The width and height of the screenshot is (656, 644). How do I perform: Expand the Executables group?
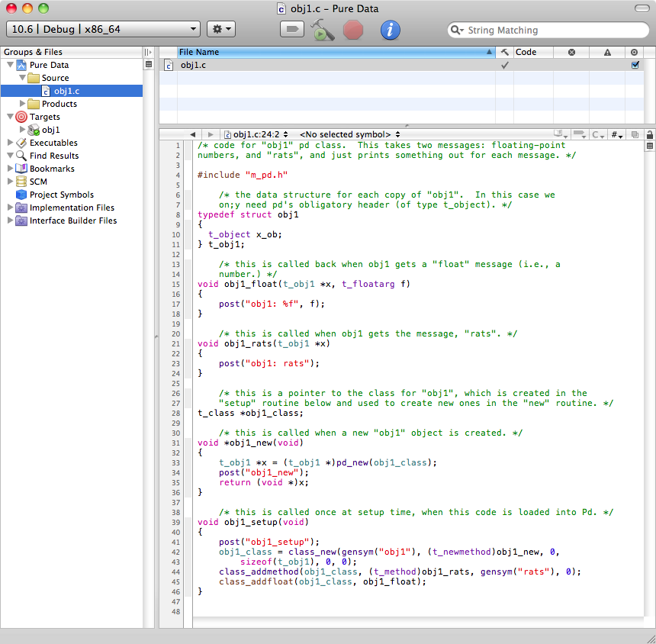point(10,143)
